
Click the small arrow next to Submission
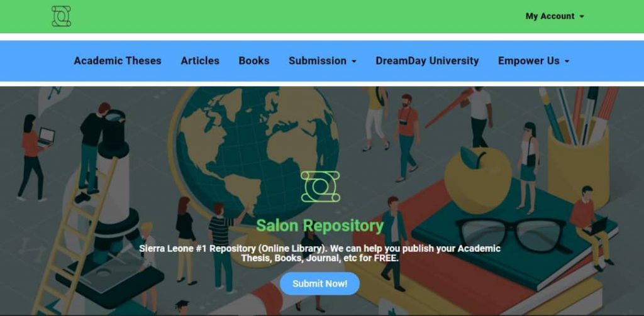coord(354,62)
